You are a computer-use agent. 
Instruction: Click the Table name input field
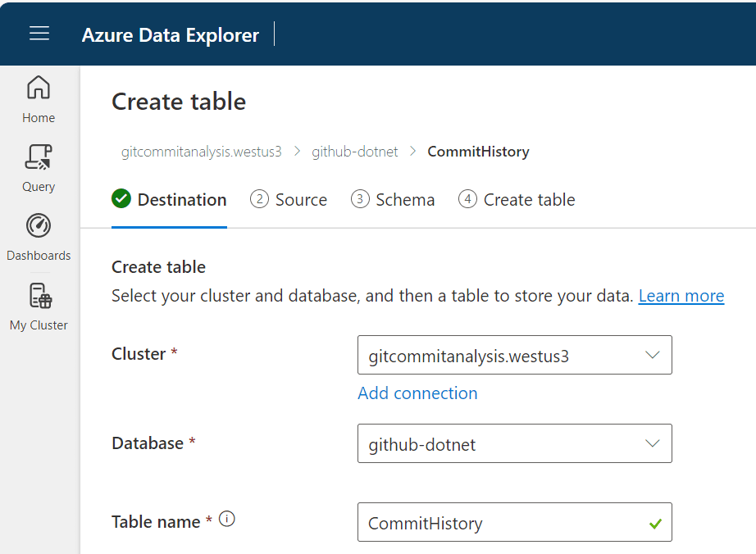(500, 523)
